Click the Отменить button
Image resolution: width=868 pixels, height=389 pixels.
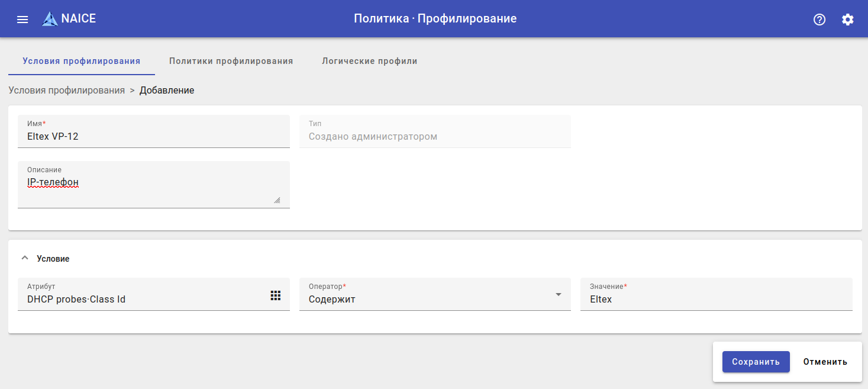click(825, 362)
